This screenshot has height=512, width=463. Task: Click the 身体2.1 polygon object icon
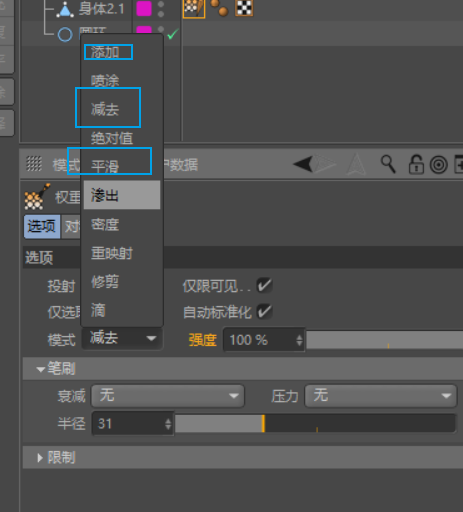[x=65, y=9]
